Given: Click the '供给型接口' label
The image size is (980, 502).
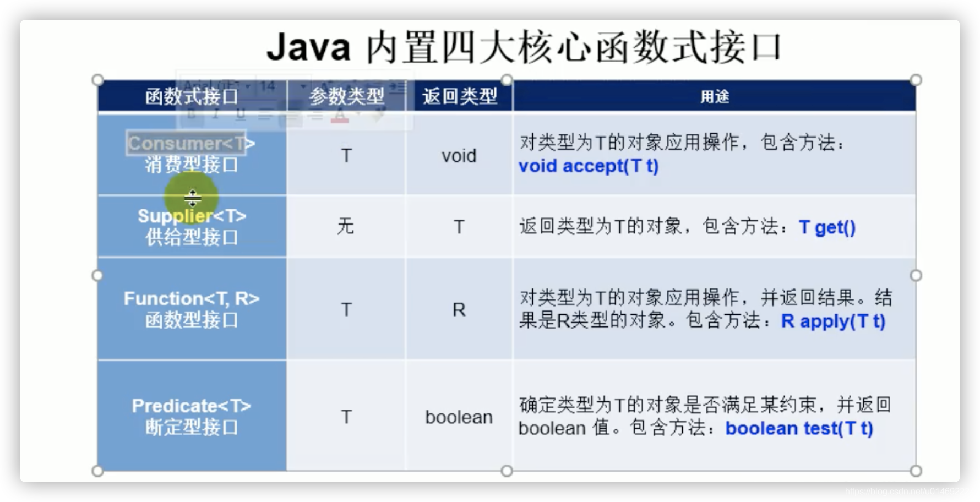Looking at the screenshot, I should [192, 237].
